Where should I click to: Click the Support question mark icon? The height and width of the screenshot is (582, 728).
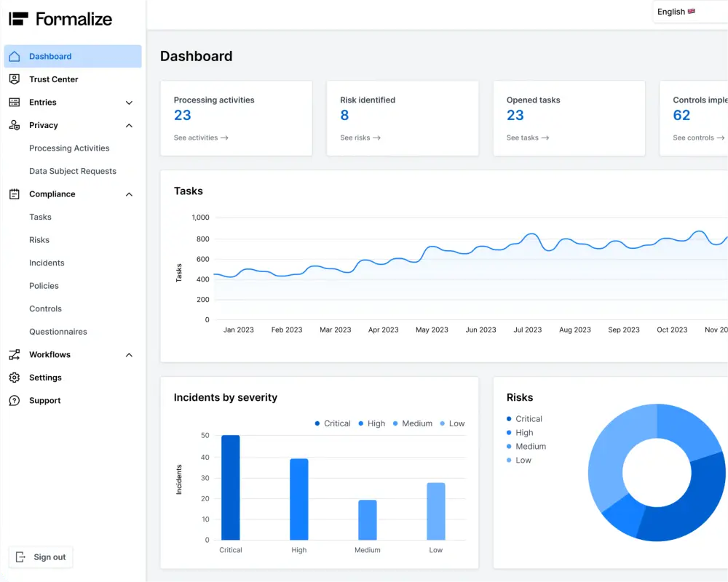click(x=15, y=401)
